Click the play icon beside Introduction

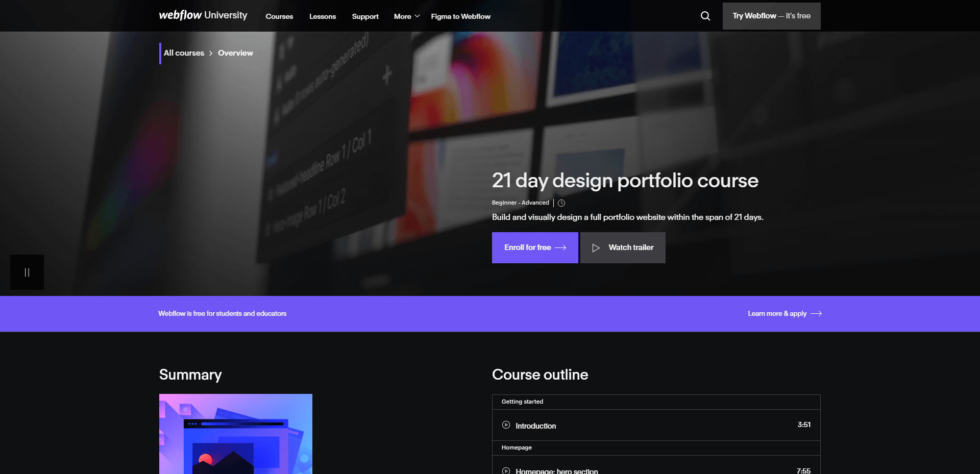tap(506, 425)
